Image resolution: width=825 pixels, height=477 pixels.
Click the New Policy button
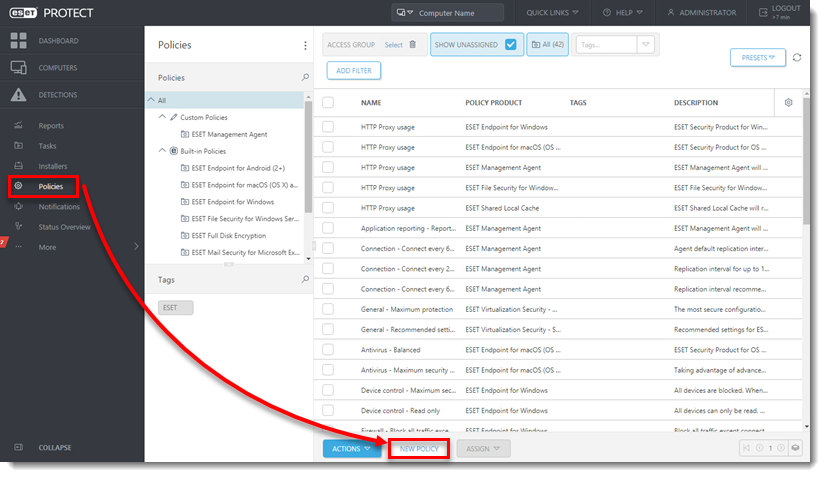tap(419, 449)
